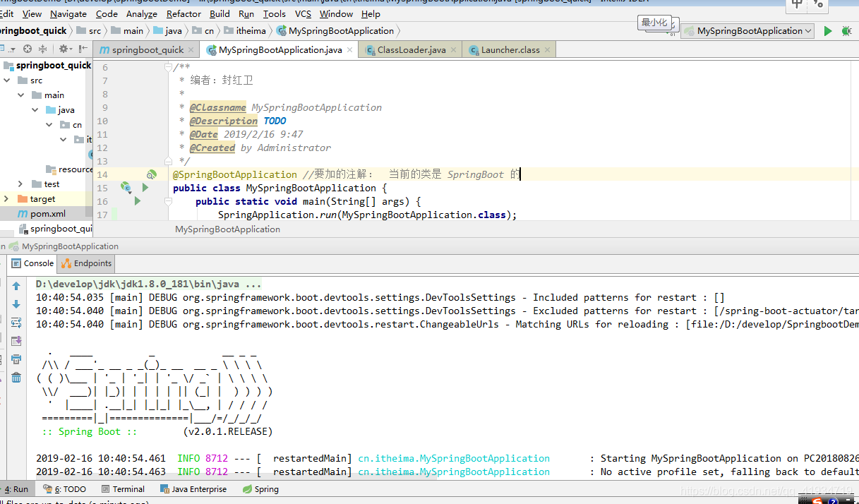Click the src breadcrumb in navigation bar
The width and height of the screenshot is (859, 504).
[x=88, y=31]
